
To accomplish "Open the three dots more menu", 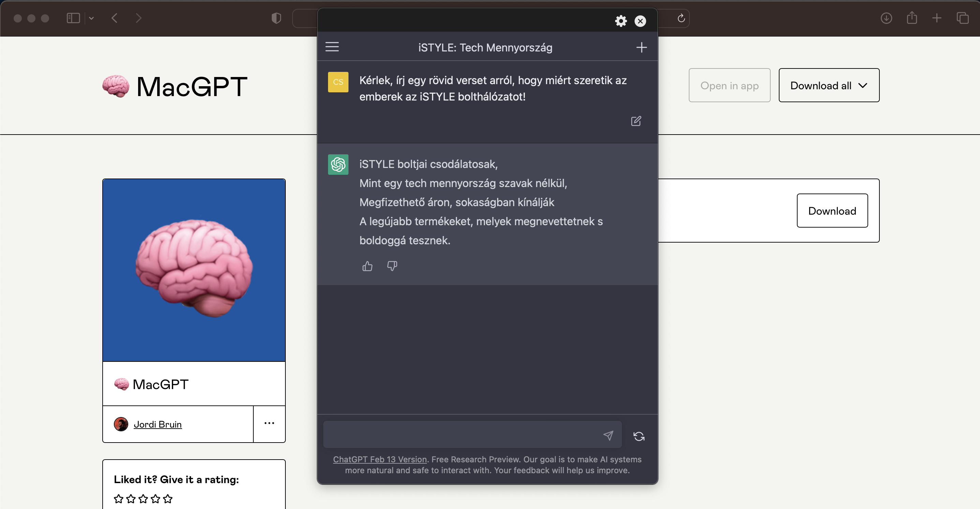I will tap(269, 423).
